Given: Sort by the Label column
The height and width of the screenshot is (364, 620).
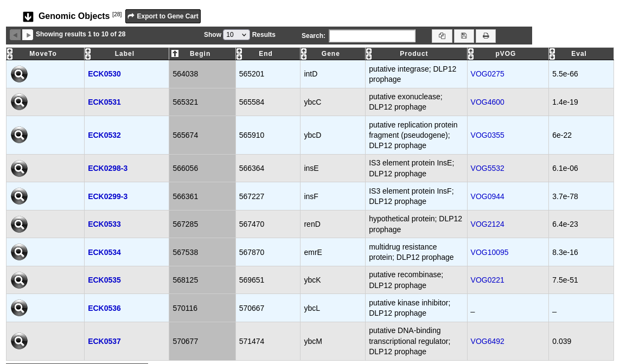Looking at the screenshot, I should tap(126, 54).
